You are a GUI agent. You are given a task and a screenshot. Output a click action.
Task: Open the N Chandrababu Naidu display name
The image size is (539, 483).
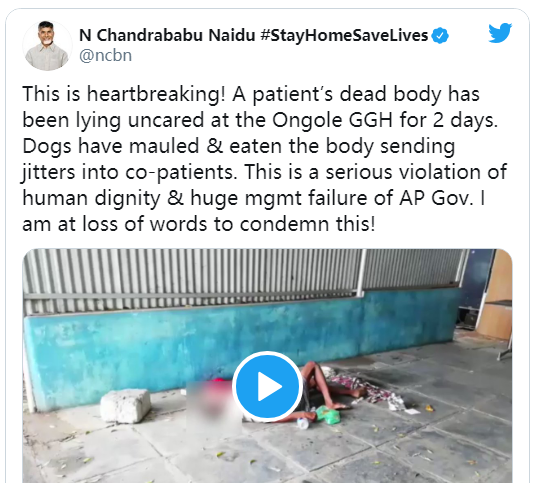point(167,35)
